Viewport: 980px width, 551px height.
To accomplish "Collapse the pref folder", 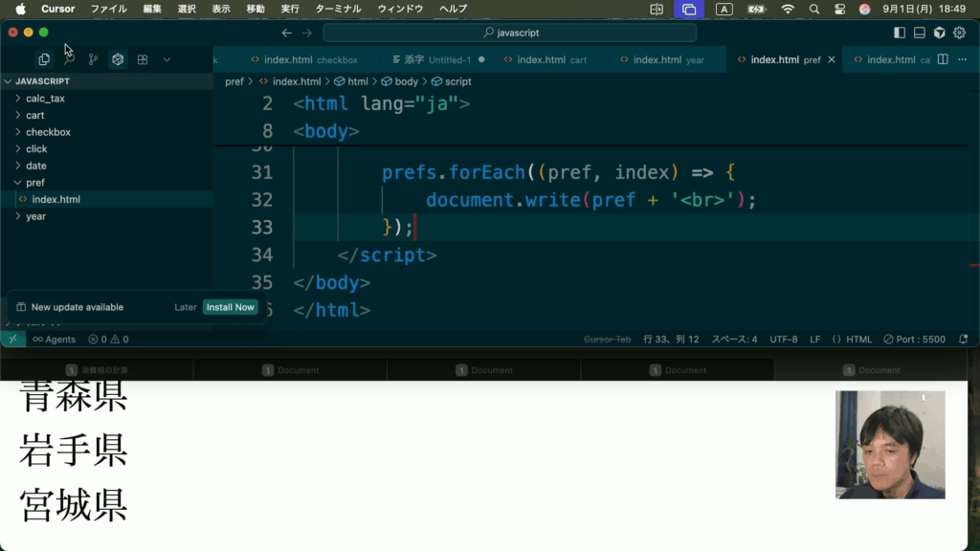I will pos(34,183).
